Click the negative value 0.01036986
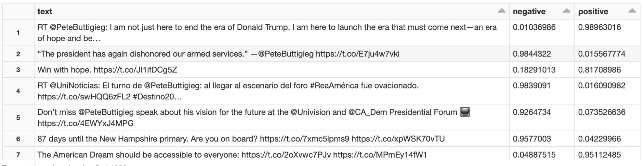 click(534, 27)
